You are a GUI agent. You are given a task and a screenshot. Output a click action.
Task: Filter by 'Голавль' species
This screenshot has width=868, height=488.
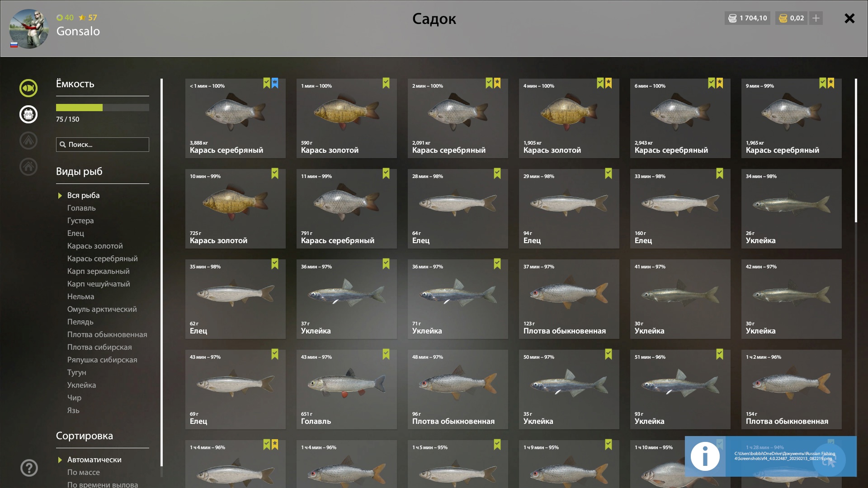coord(81,208)
